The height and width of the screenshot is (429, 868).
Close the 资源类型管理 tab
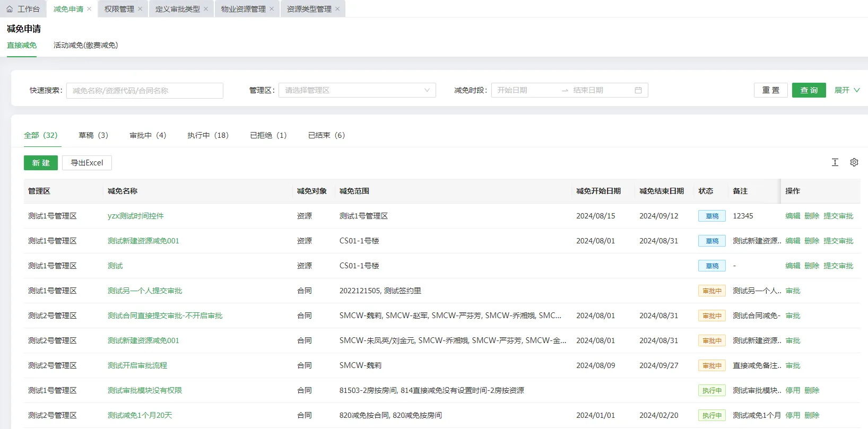tap(337, 9)
